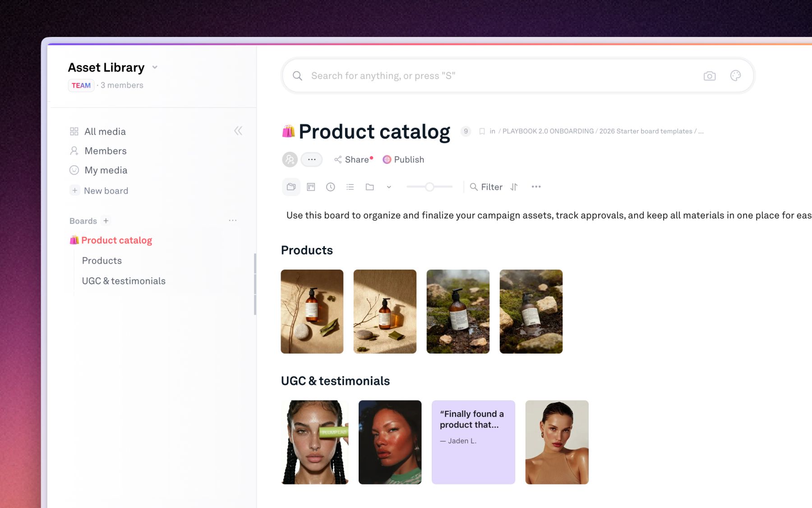Add a board with Boards plus icon

click(106, 221)
